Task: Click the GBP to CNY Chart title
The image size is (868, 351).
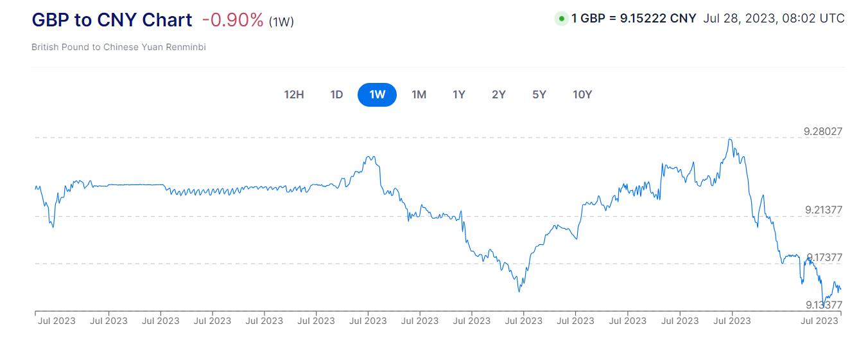Action: 112,20
